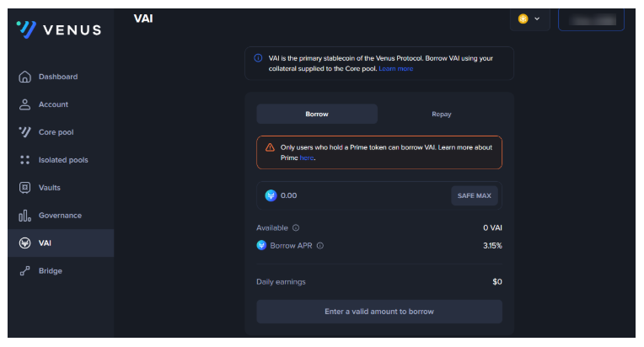Screen dimensions: 644x347
Task: Click the Account person icon
Action: [24, 104]
